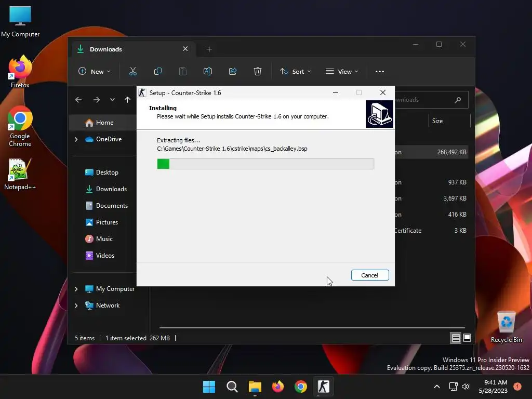Launch Chrome from the taskbar
Screen dimensions: 532x399
301,387
